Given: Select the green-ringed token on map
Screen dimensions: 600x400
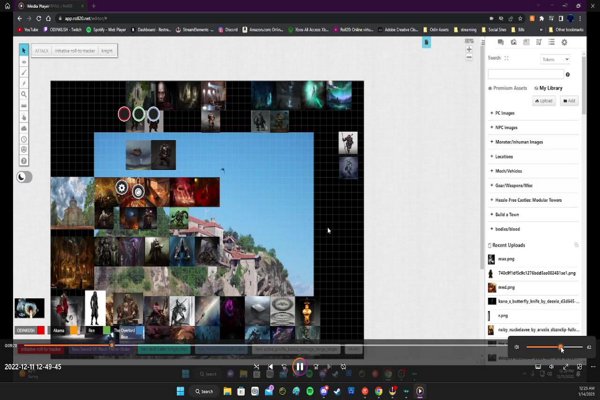Looking at the screenshot, I should click(x=139, y=114).
